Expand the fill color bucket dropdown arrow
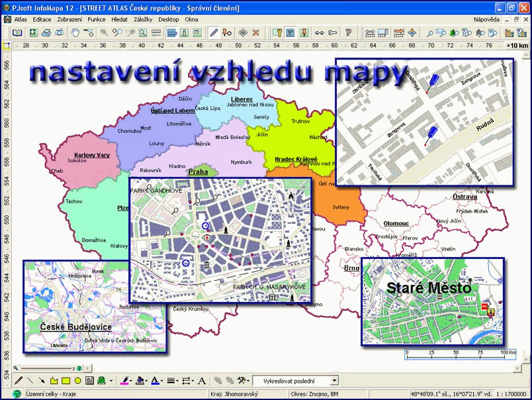The width and height of the screenshot is (532, 400). tap(146, 381)
